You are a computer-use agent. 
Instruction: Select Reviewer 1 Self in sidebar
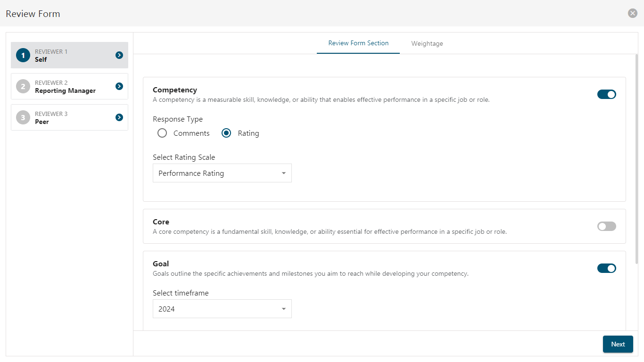click(x=69, y=55)
